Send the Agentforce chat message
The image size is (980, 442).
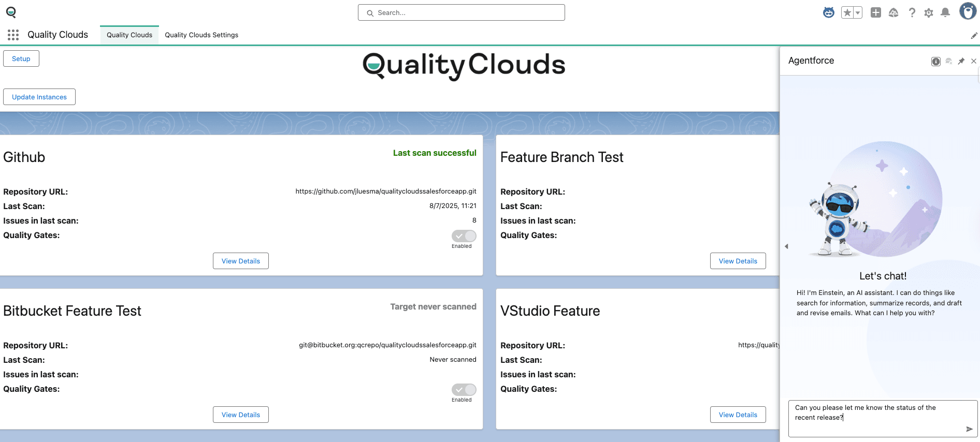969,429
